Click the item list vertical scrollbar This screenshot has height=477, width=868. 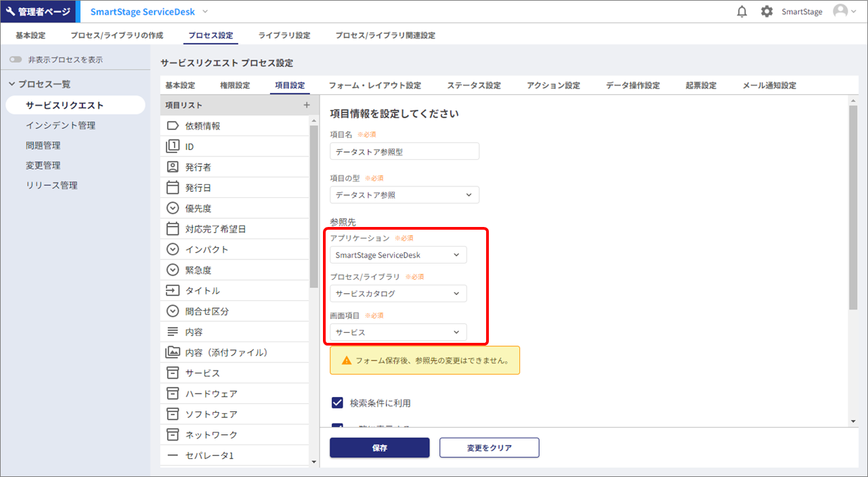[x=313, y=203]
